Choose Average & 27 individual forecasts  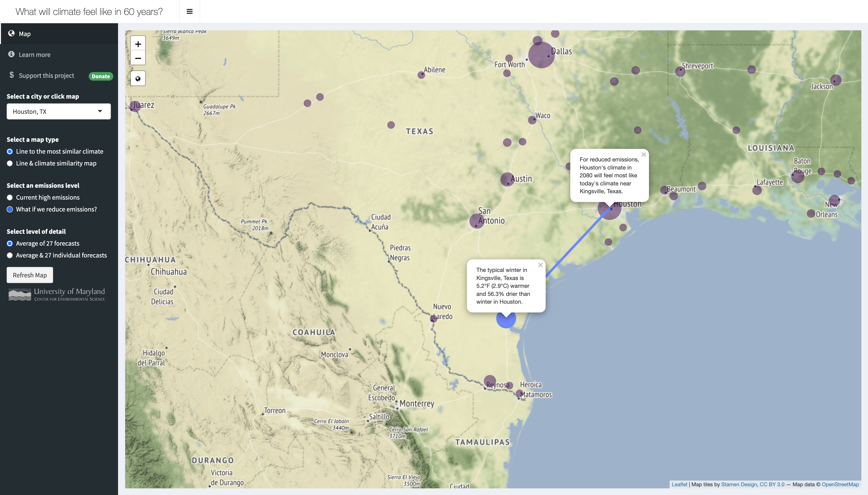click(x=10, y=255)
